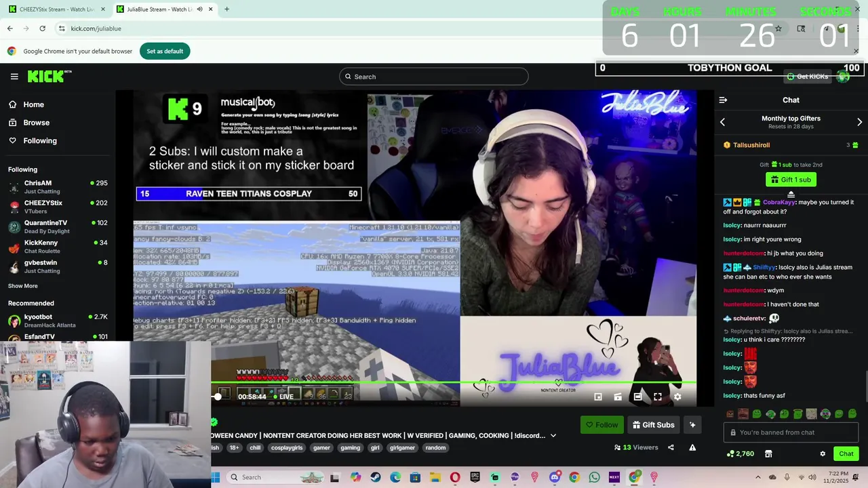Open Steam from the taskbar
868x488 pixels.
tap(376, 477)
